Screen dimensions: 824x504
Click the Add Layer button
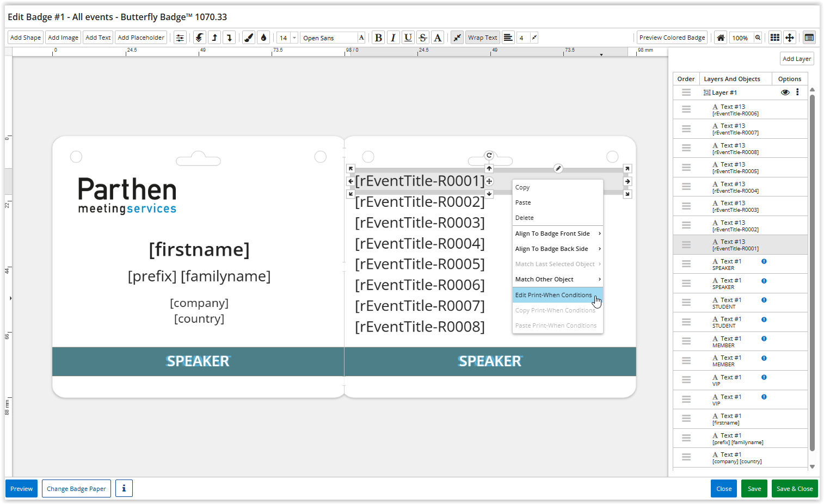point(796,59)
